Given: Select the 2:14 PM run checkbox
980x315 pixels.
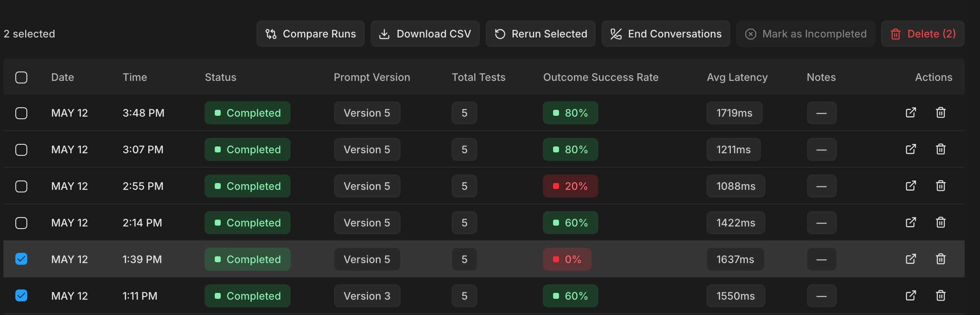Looking at the screenshot, I should 21,223.
